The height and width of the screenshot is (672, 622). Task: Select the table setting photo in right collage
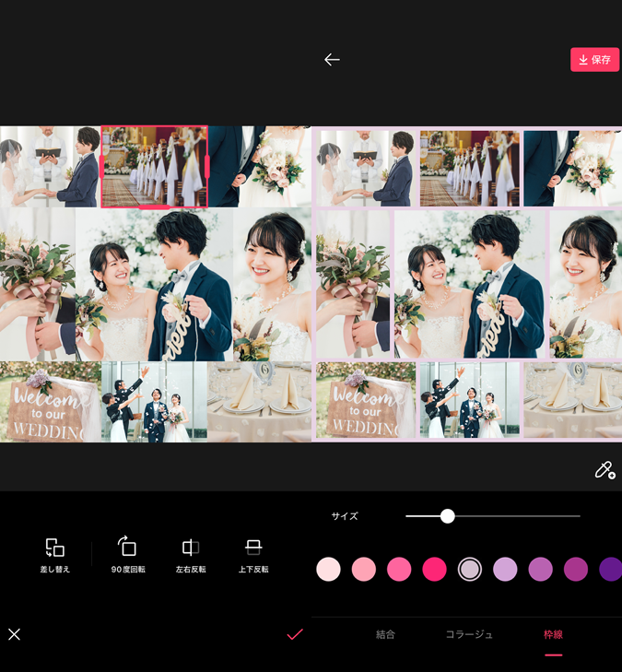coord(572,400)
